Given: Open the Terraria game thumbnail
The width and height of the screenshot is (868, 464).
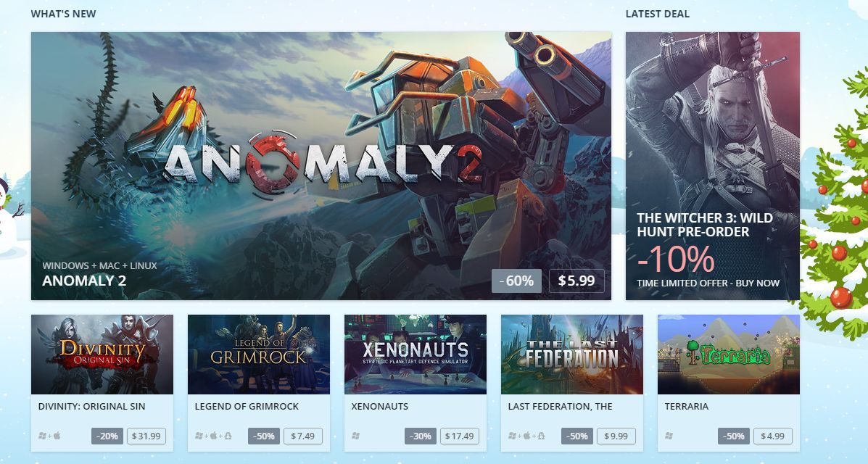Looking at the screenshot, I should point(729,355).
